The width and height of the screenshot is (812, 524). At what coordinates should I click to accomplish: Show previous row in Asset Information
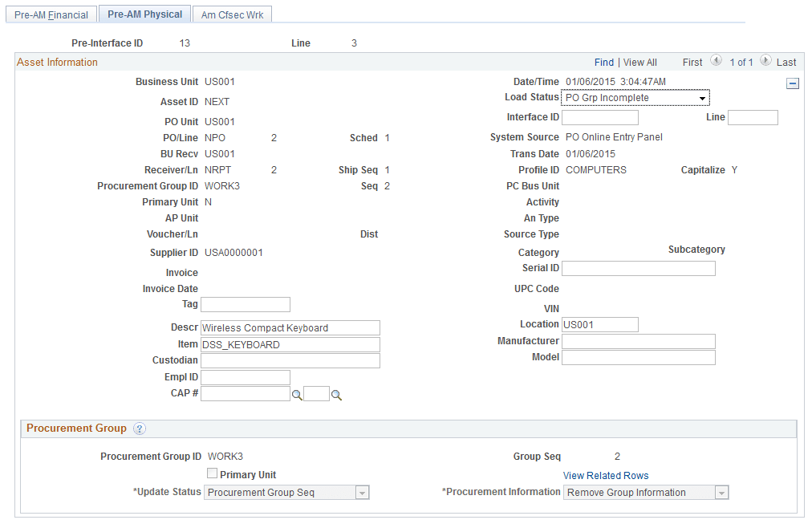(x=716, y=60)
